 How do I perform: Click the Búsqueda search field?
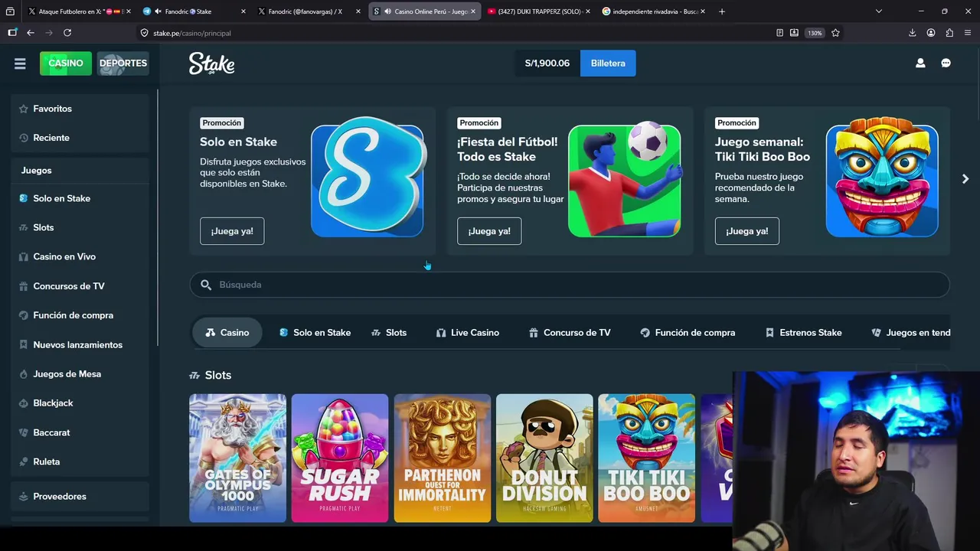(x=570, y=285)
